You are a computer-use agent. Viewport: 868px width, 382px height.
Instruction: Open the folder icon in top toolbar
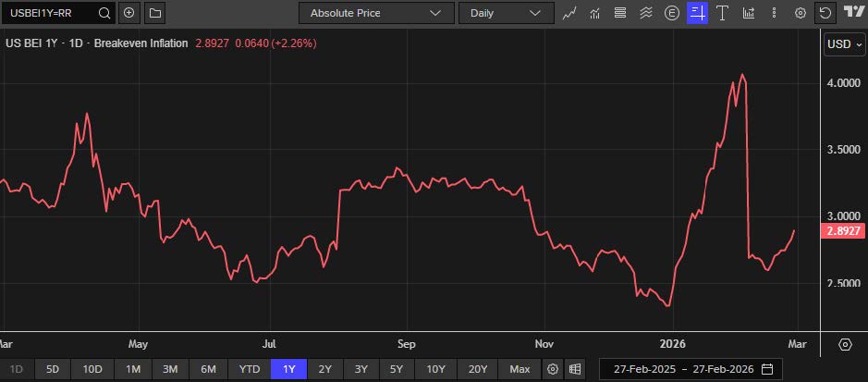pyautogui.click(x=154, y=13)
